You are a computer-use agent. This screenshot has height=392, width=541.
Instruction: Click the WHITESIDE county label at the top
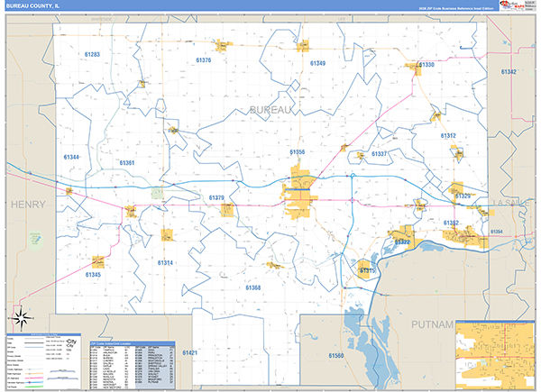101,19
